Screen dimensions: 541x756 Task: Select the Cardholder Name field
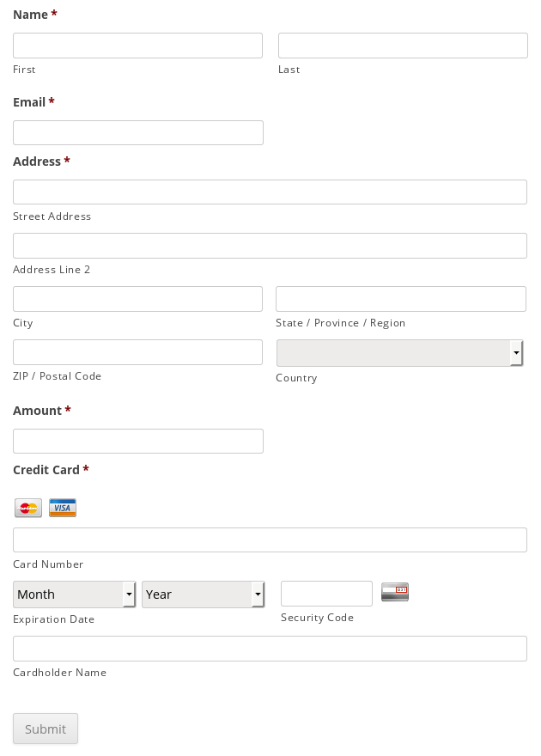pyautogui.click(x=270, y=649)
